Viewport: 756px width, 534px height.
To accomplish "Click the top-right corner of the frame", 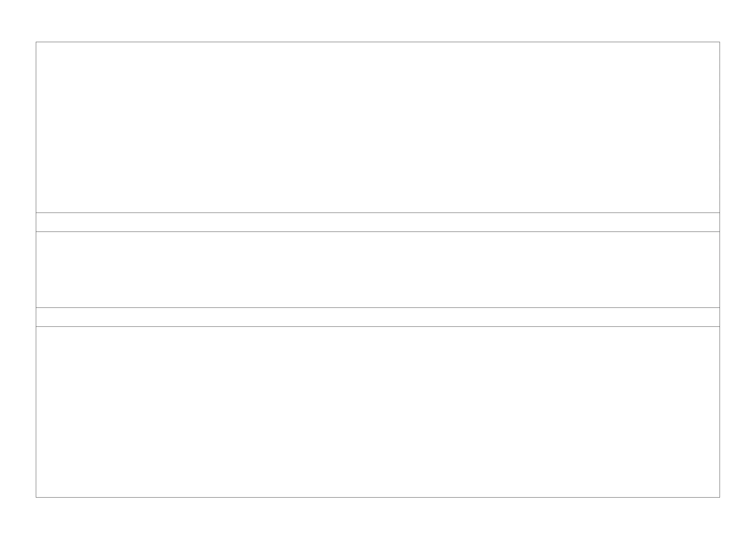I will click(x=720, y=42).
